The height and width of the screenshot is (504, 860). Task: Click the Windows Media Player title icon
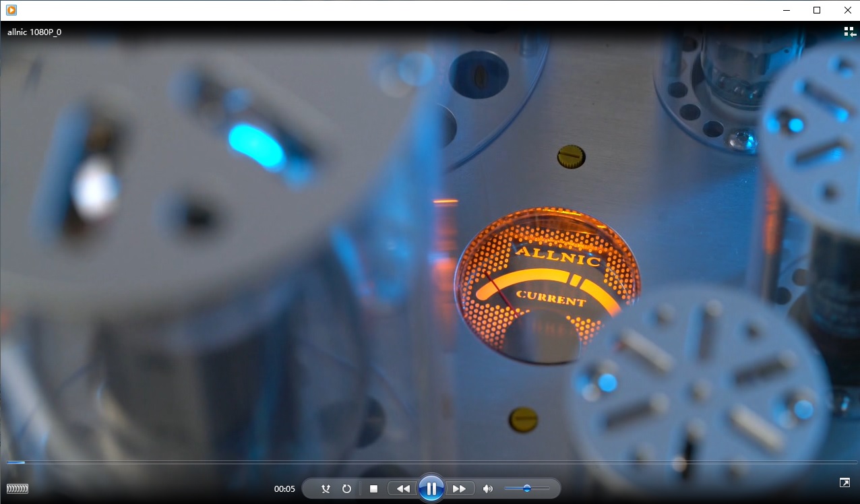[x=11, y=10]
